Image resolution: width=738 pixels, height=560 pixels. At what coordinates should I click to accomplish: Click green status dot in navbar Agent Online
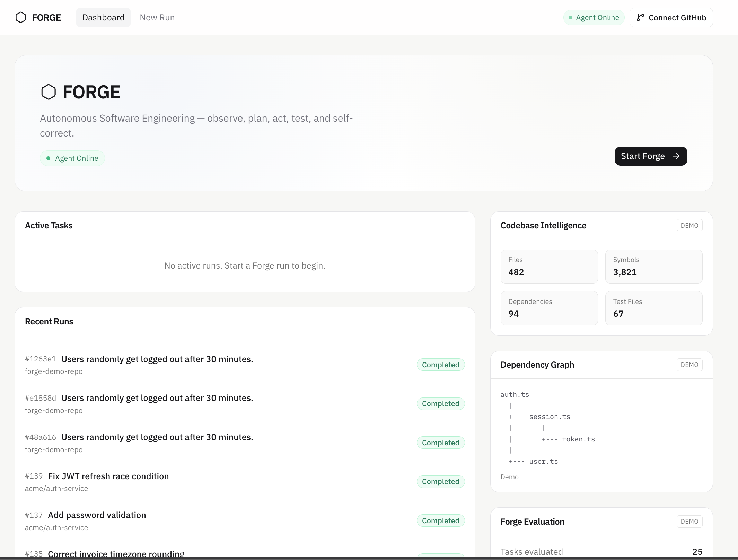point(570,18)
